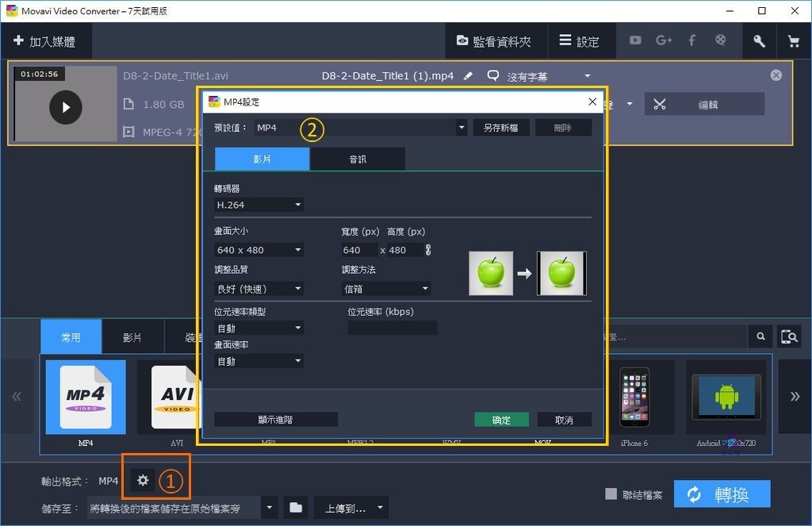Switch to the 影片 video tab in dialog
The image size is (812, 526).
(262, 159)
